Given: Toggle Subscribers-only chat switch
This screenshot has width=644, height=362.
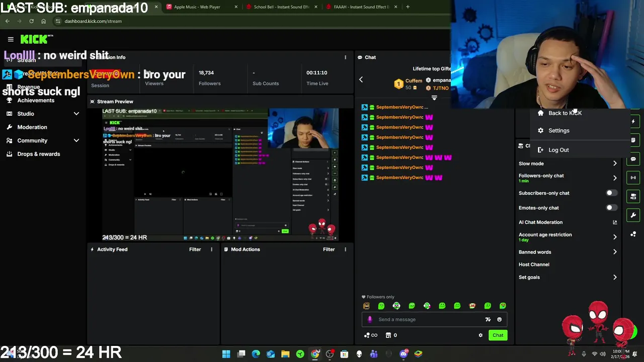Looking at the screenshot, I should pos(611,193).
